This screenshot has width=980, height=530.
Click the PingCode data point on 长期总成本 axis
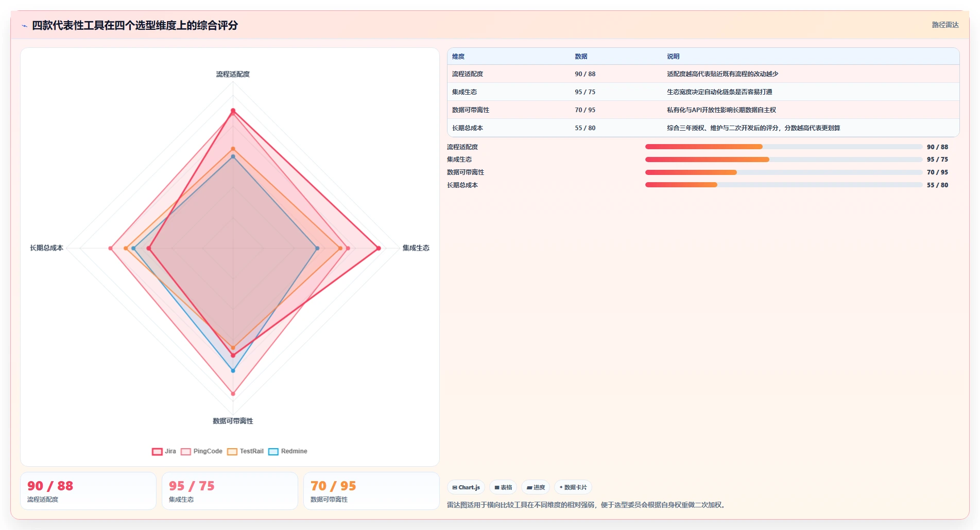coord(111,249)
